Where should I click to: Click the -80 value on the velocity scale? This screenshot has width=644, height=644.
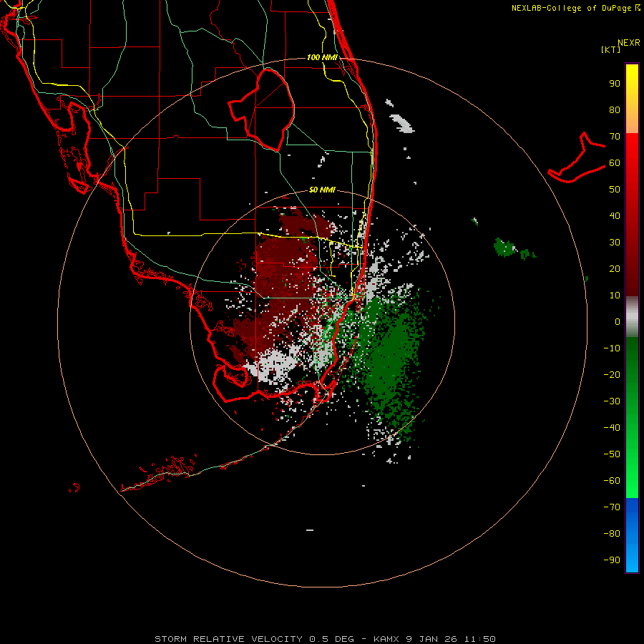click(612, 534)
